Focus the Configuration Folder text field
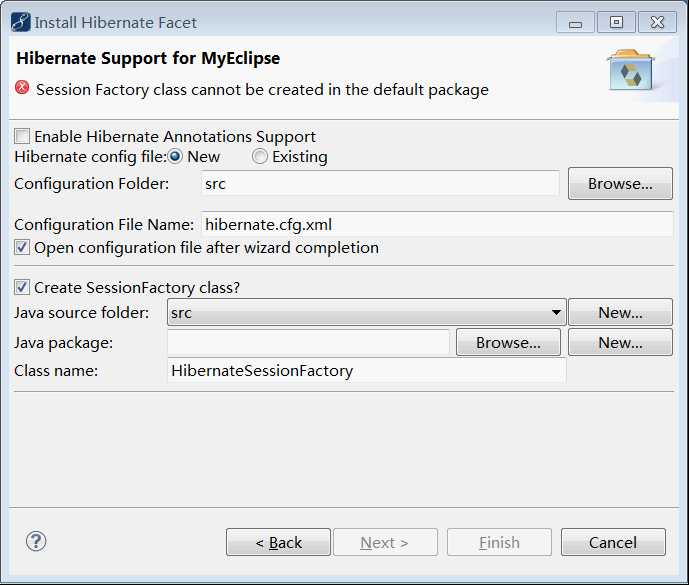Screen dimensions: 689x585 point(380,184)
